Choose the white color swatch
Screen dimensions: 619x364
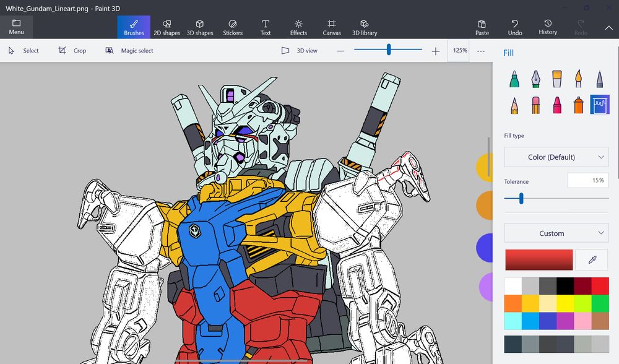pos(513,286)
